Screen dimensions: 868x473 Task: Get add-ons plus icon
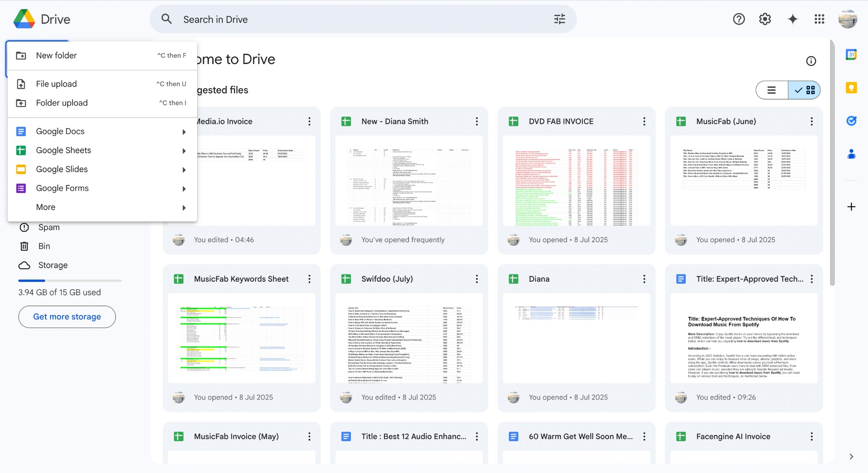pyautogui.click(x=851, y=207)
